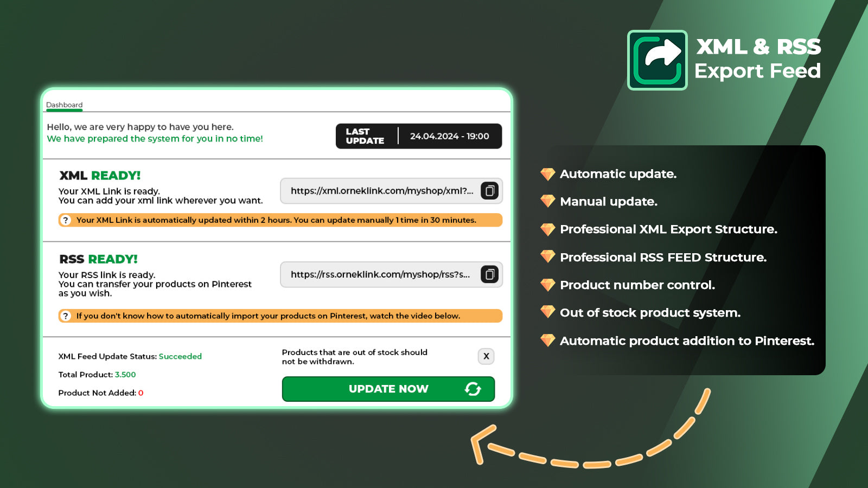Click the orange Pinterest video notice bar
This screenshot has width=868, height=488.
click(280, 316)
